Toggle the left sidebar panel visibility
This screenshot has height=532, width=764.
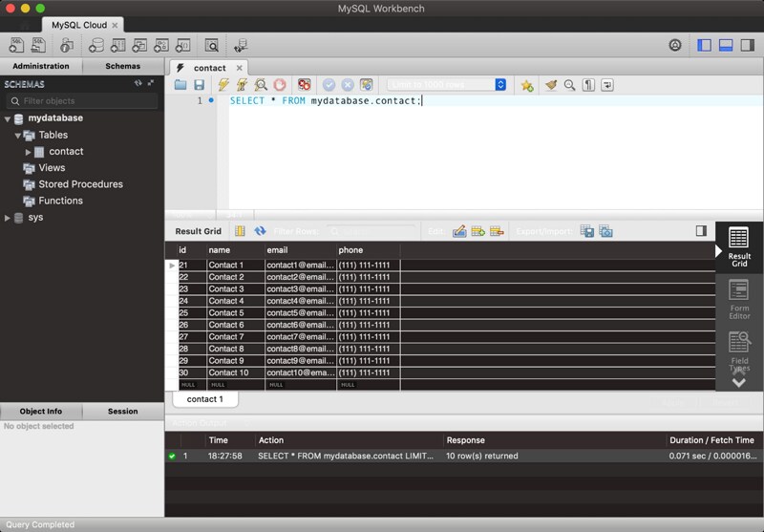tap(705, 45)
